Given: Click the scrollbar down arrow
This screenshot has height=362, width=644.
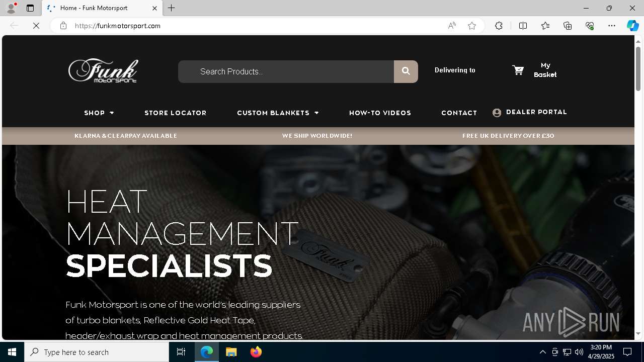Looking at the screenshot, I should 638,333.
